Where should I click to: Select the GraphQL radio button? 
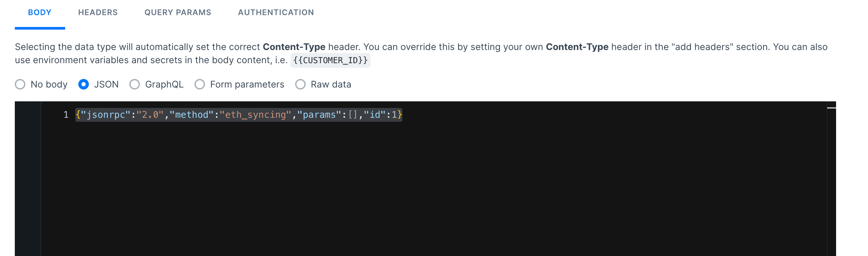(135, 84)
